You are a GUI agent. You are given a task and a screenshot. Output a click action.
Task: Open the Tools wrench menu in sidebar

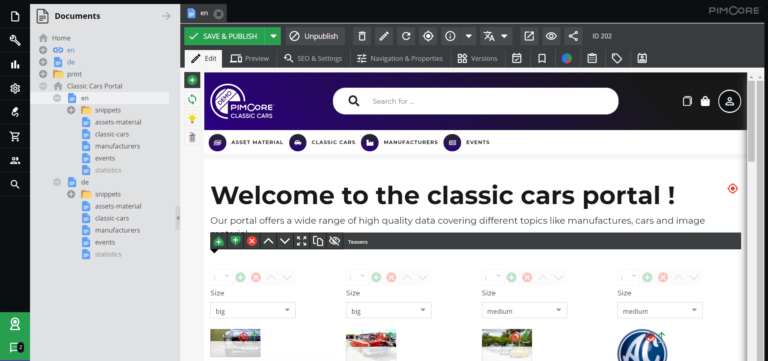coord(15,40)
